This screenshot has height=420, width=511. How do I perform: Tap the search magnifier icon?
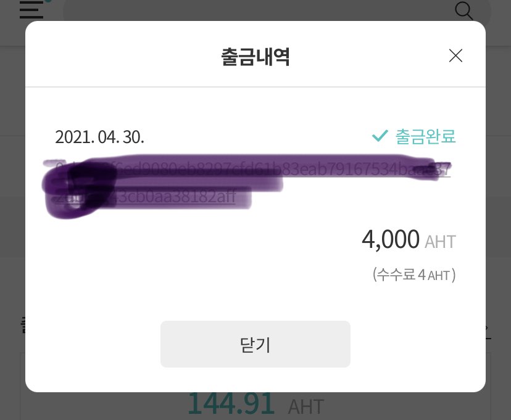pos(463,10)
